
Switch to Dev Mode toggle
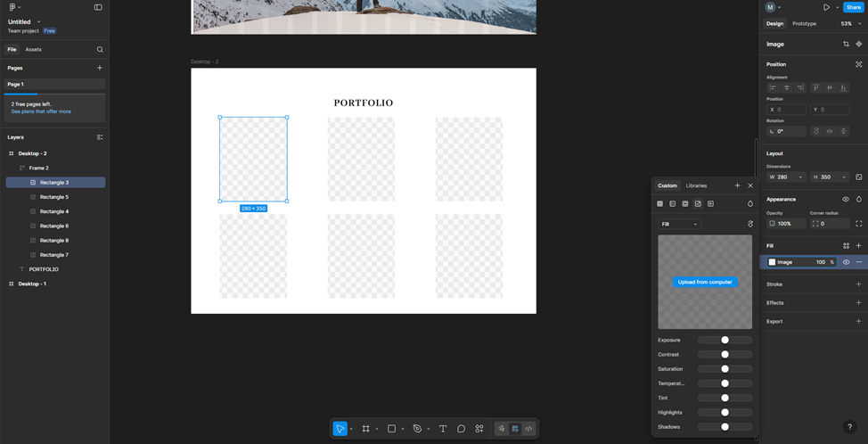528,429
